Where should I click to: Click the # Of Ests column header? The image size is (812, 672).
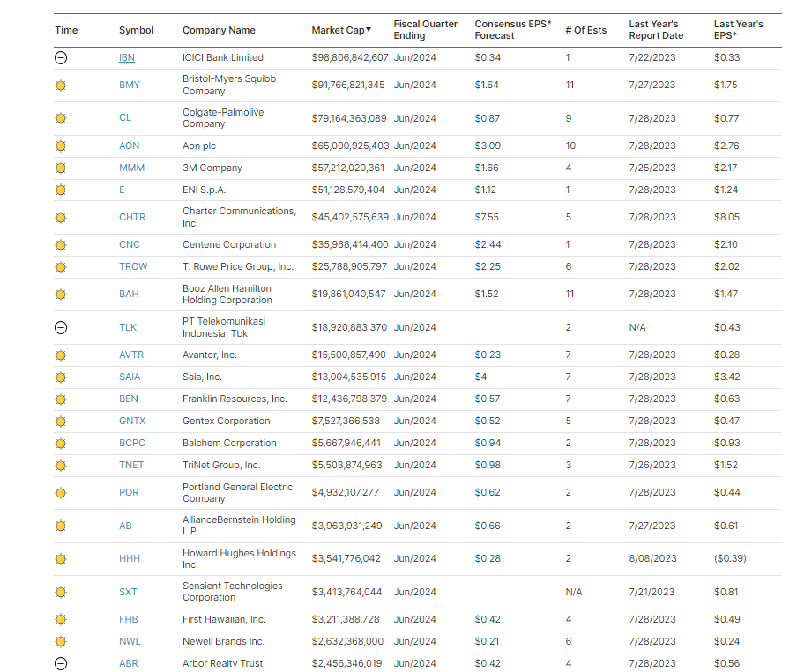point(585,30)
